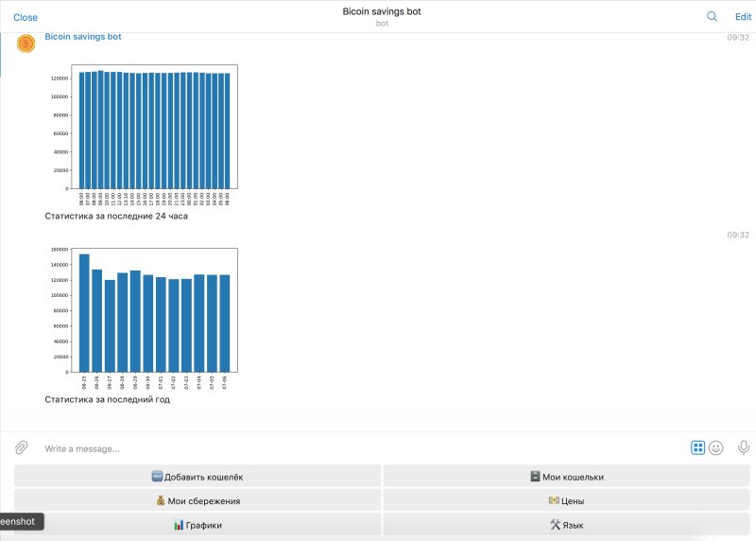Click the 'Добавить кошелёк' keyboard button
756x541 pixels.
(x=197, y=477)
